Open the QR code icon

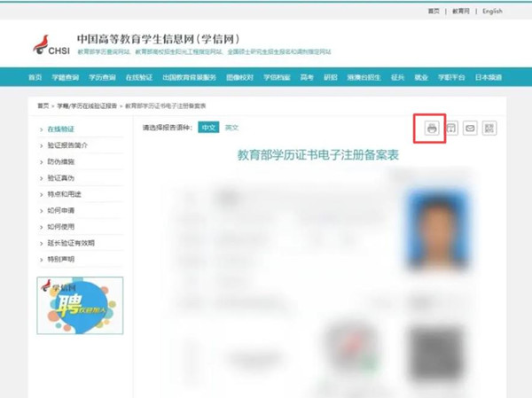[489, 129]
